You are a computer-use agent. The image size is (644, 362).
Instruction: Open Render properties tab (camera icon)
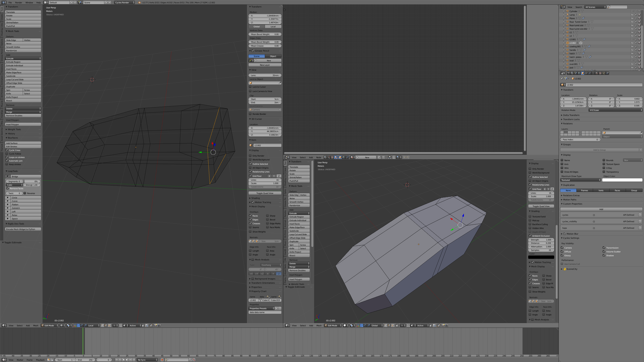[569, 73]
